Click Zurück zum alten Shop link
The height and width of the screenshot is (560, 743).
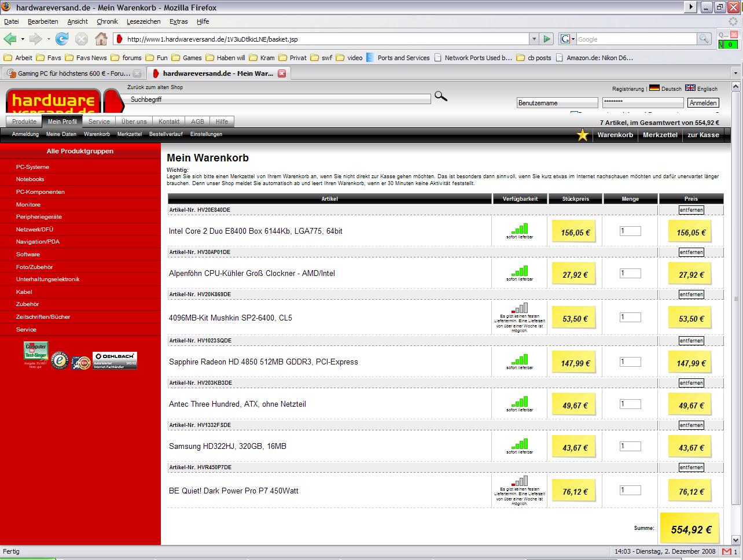[155, 87]
